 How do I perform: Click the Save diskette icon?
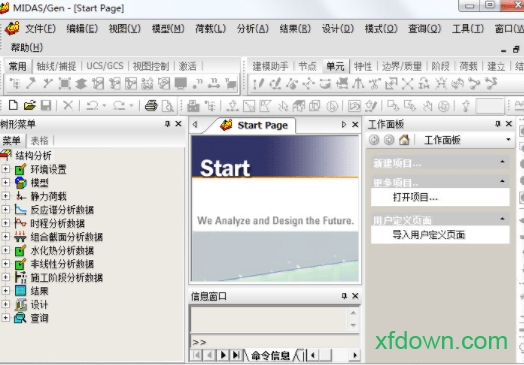click(46, 106)
